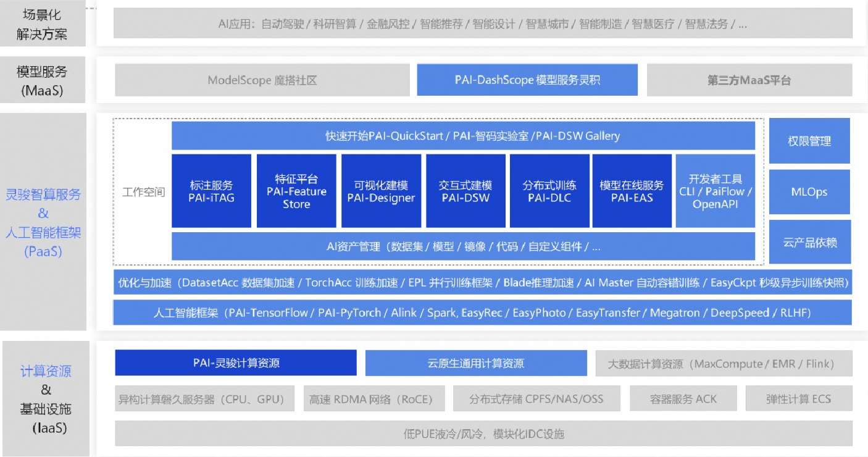Select PAI-灵骏计算资源
The width and height of the screenshot is (868, 457).
click(236, 363)
